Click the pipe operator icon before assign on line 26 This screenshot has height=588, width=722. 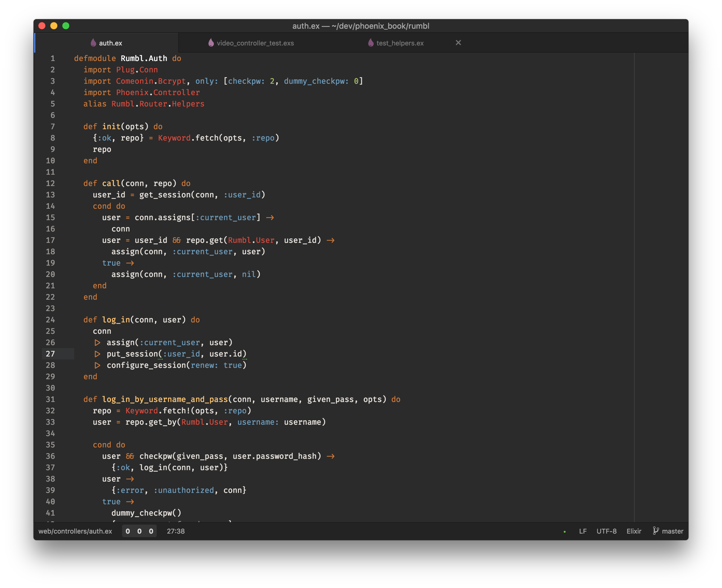tap(97, 342)
